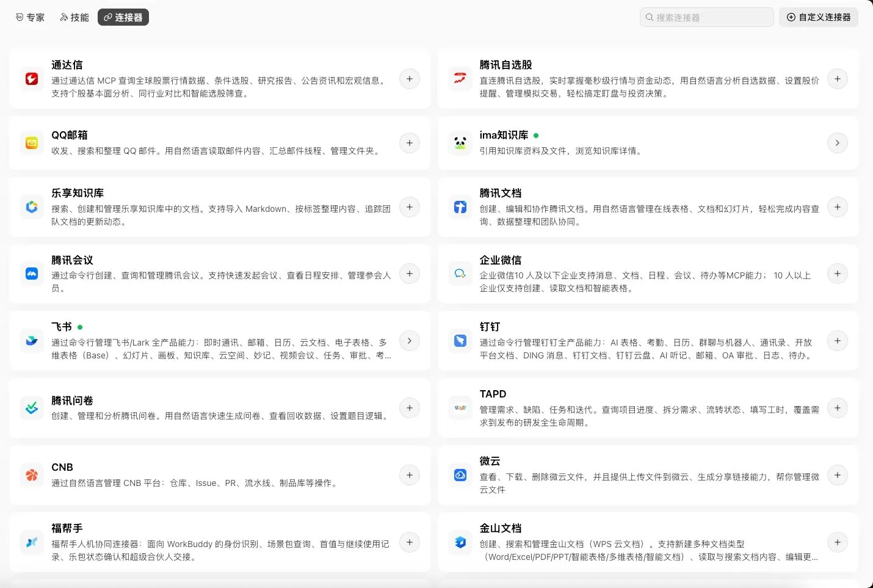Click the 金山文档 title text
Image resolution: width=873 pixels, height=588 pixels.
(x=501, y=528)
